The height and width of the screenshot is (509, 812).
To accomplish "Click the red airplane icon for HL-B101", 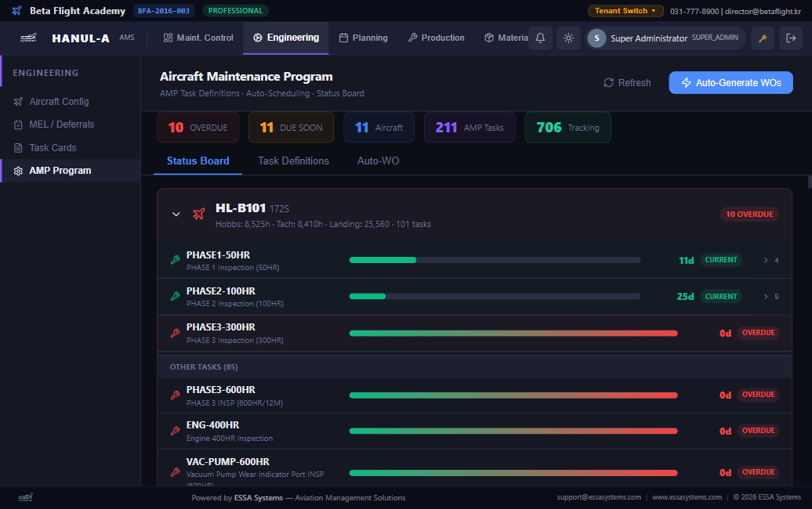I will (198, 214).
